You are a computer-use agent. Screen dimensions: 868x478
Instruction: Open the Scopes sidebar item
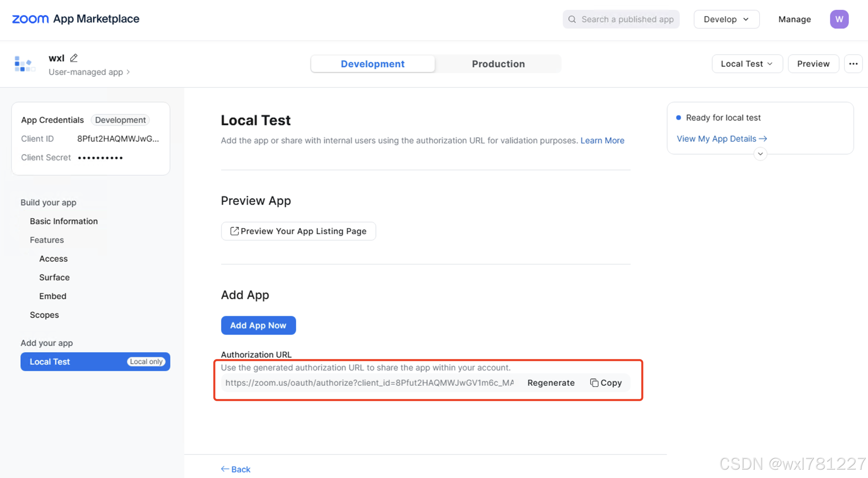tap(44, 315)
